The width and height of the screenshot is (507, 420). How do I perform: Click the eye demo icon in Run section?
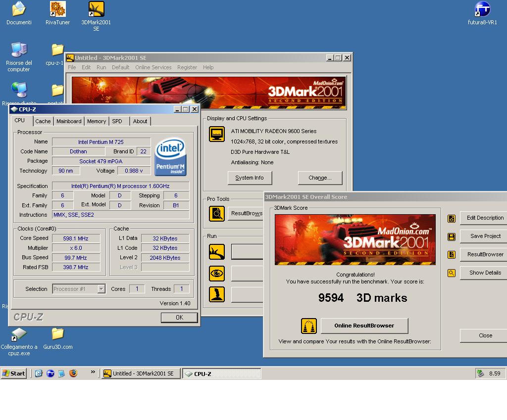(217, 274)
